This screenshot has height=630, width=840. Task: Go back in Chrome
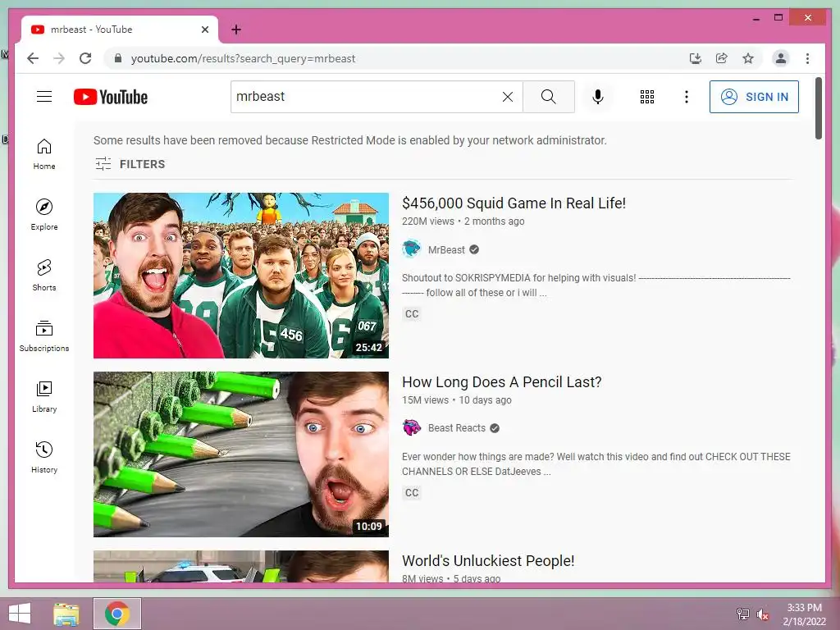pyautogui.click(x=33, y=58)
